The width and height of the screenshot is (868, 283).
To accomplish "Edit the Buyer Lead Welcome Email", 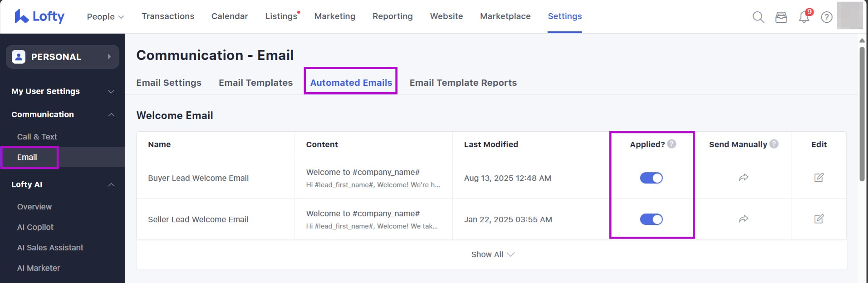I will [819, 178].
